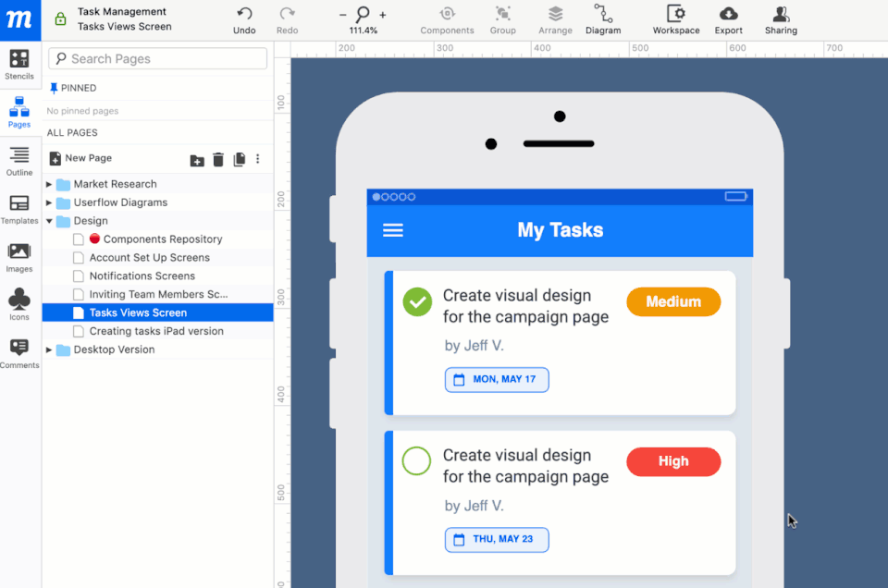Click the MON, MAY 17 date chip

497,380
